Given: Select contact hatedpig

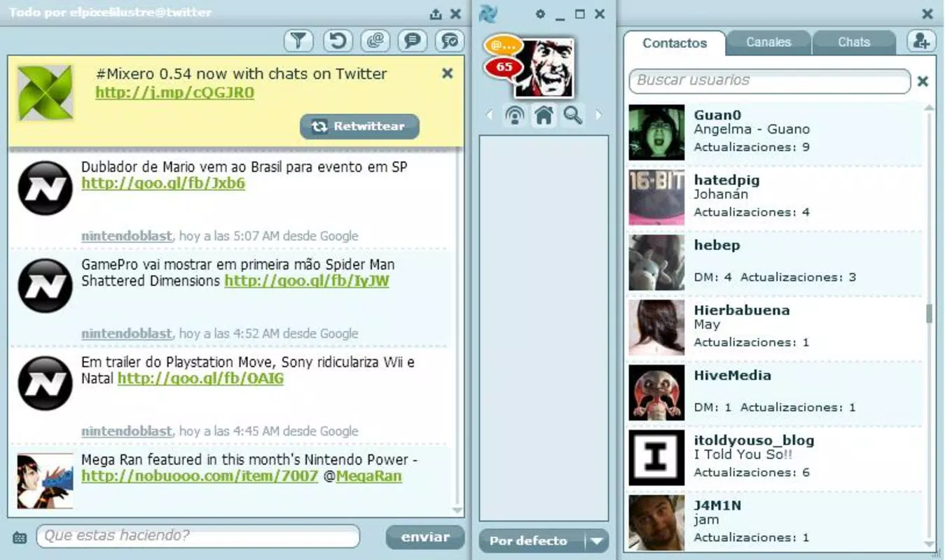Looking at the screenshot, I should tap(774, 197).
